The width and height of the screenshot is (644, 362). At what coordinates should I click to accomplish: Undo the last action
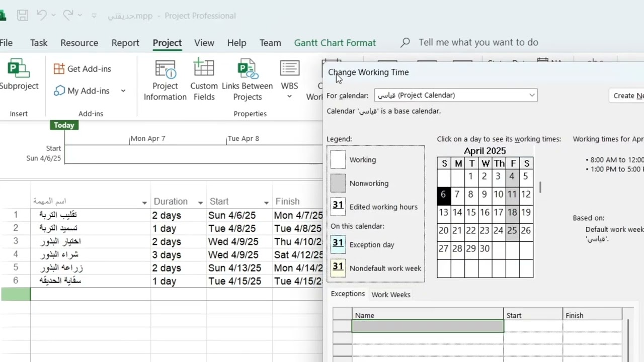tap(41, 16)
